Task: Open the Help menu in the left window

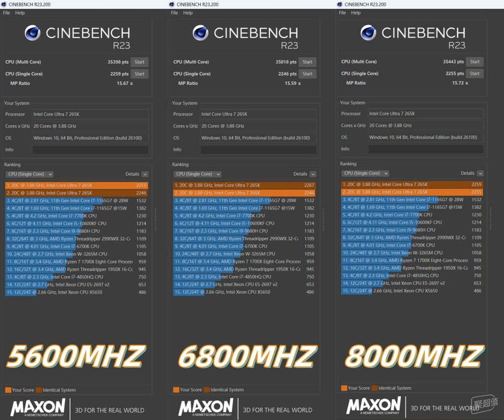Action: [x=20, y=13]
